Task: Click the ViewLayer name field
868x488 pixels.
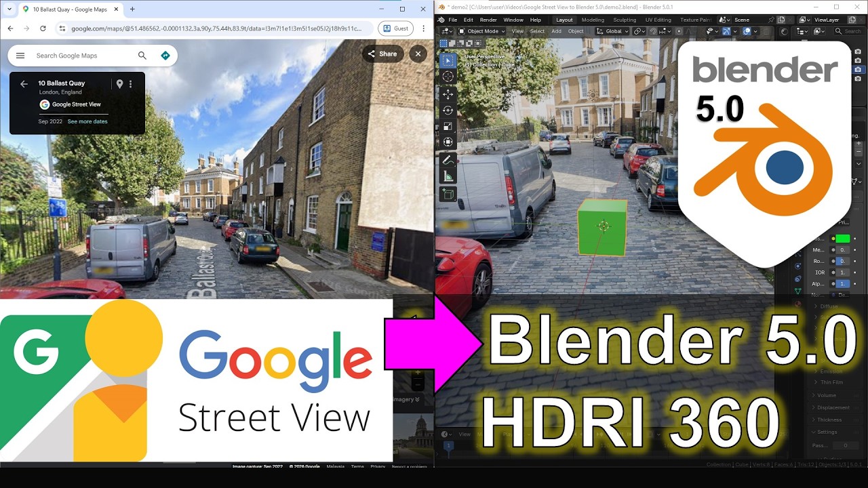Action: click(831, 20)
